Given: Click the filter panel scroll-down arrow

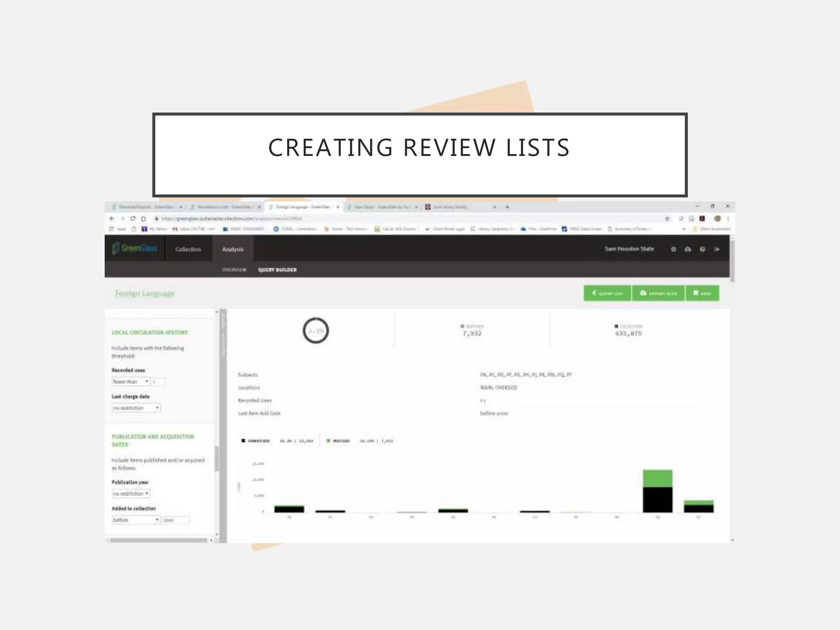Looking at the screenshot, I should (217, 534).
